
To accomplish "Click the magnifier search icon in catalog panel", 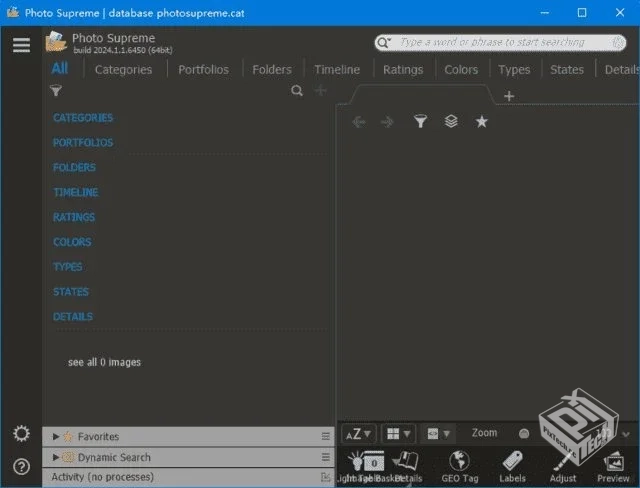I will click(x=296, y=91).
